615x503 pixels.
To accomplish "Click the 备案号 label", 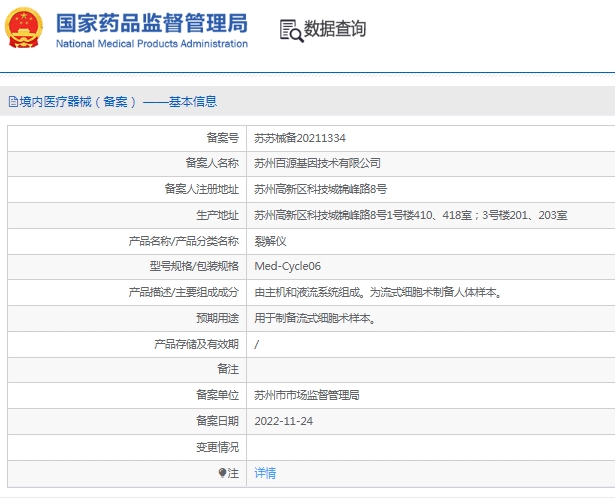I will tap(223, 138).
